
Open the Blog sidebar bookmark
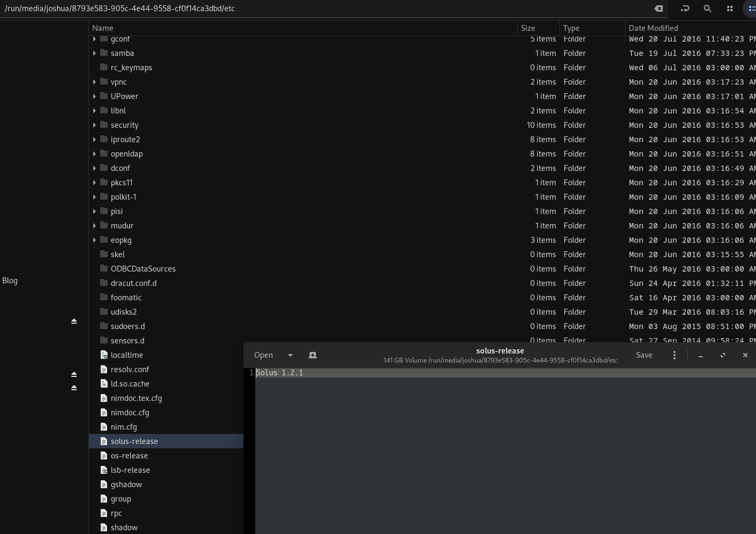click(10, 281)
